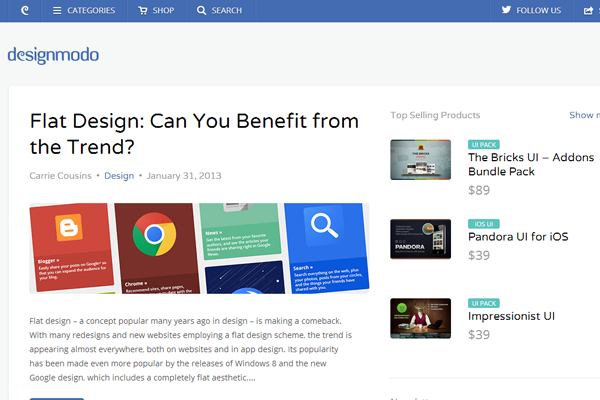Select FOLLOW US in the top bar

coord(538,10)
